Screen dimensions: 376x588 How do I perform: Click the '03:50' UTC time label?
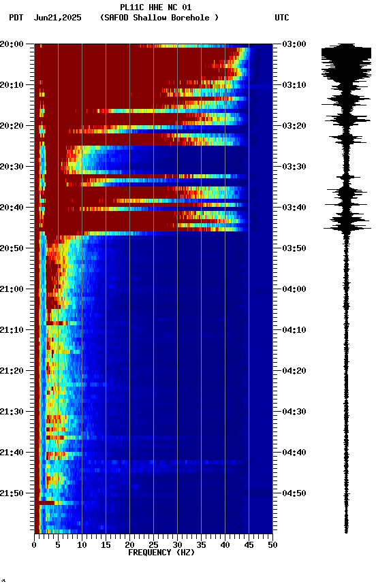point(294,248)
